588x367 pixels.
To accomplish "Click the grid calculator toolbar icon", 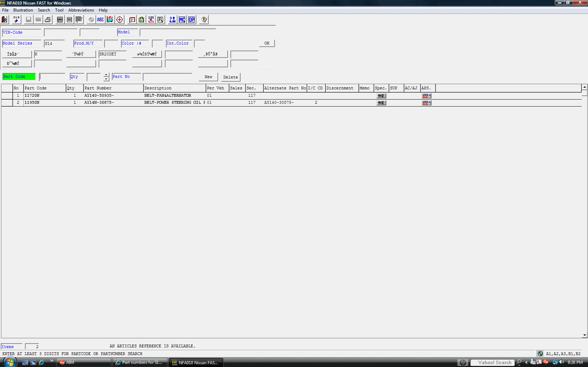I will tap(60, 20).
